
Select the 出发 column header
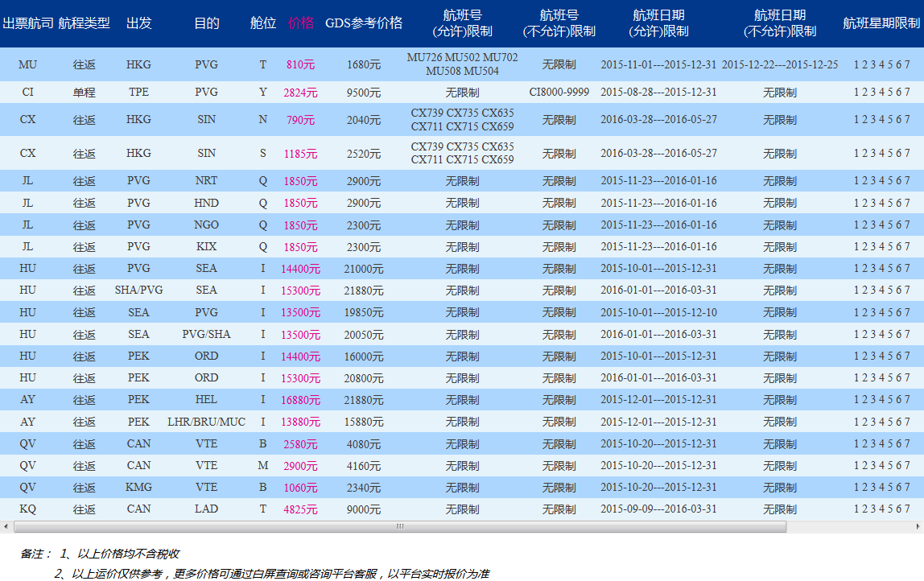[x=139, y=23]
